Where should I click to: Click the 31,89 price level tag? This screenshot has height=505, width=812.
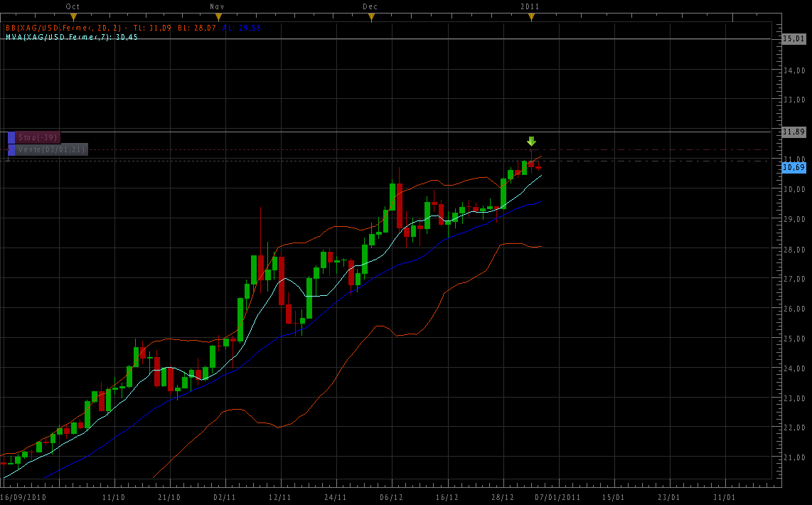(793, 132)
